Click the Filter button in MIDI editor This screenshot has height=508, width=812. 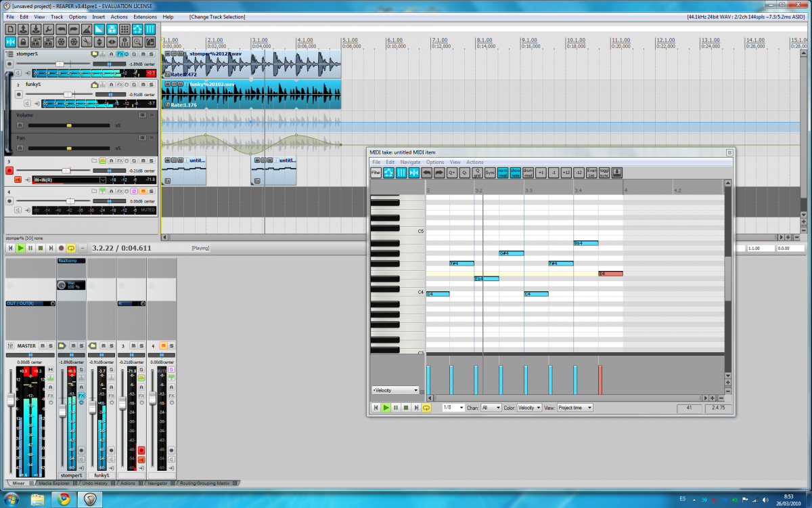coord(376,173)
